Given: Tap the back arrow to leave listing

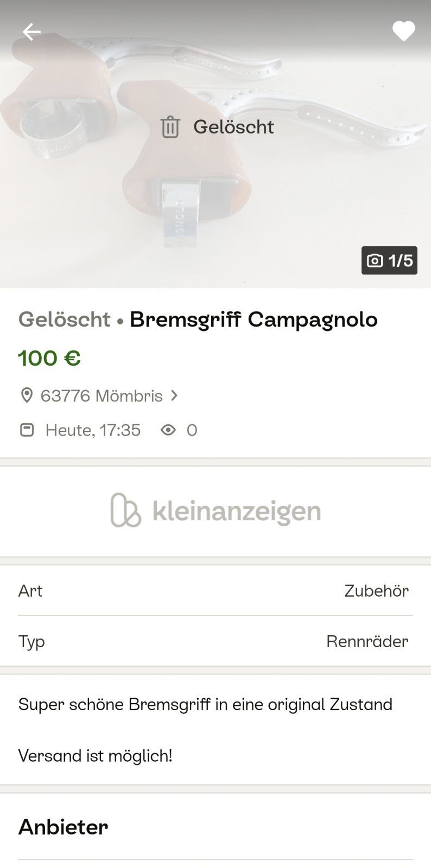Looking at the screenshot, I should (31, 32).
